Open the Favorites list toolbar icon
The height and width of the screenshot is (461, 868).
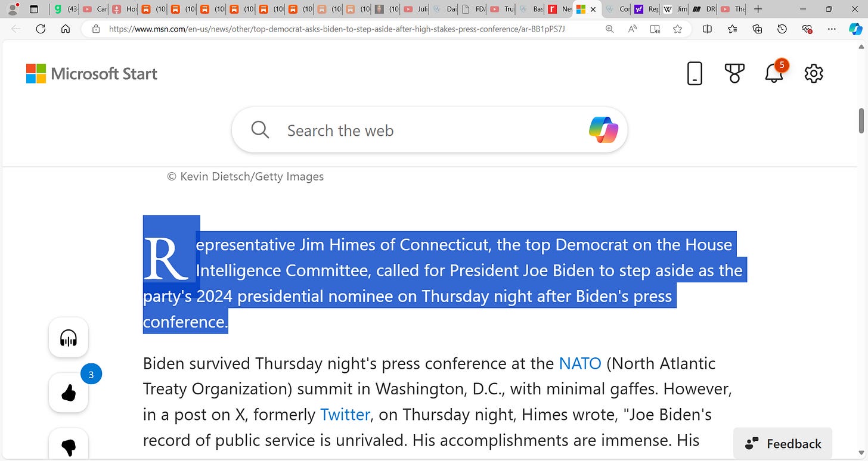pos(732,29)
